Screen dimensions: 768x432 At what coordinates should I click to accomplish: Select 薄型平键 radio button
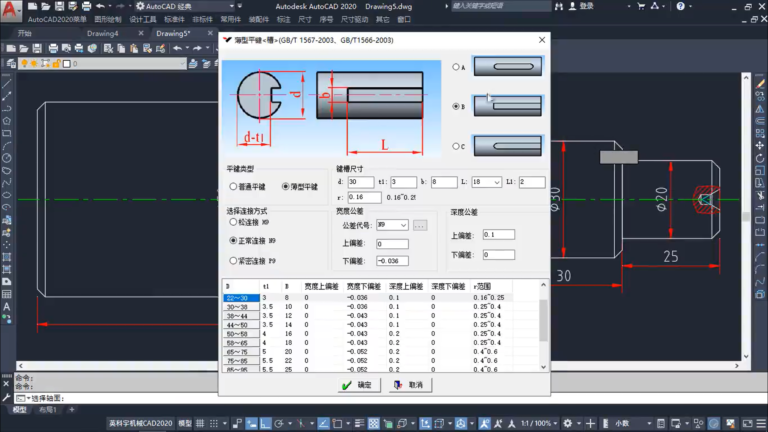(286, 187)
